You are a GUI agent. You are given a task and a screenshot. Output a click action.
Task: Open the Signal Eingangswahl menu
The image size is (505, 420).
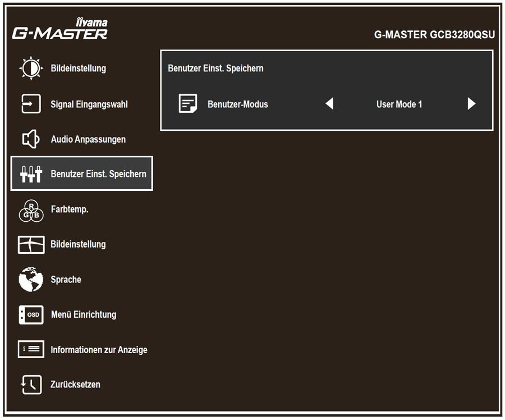(89, 104)
